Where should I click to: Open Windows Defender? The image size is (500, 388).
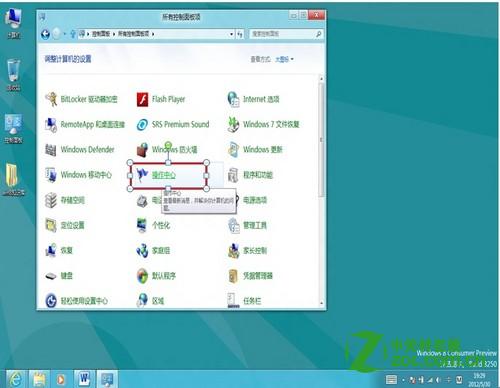(x=80, y=150)
